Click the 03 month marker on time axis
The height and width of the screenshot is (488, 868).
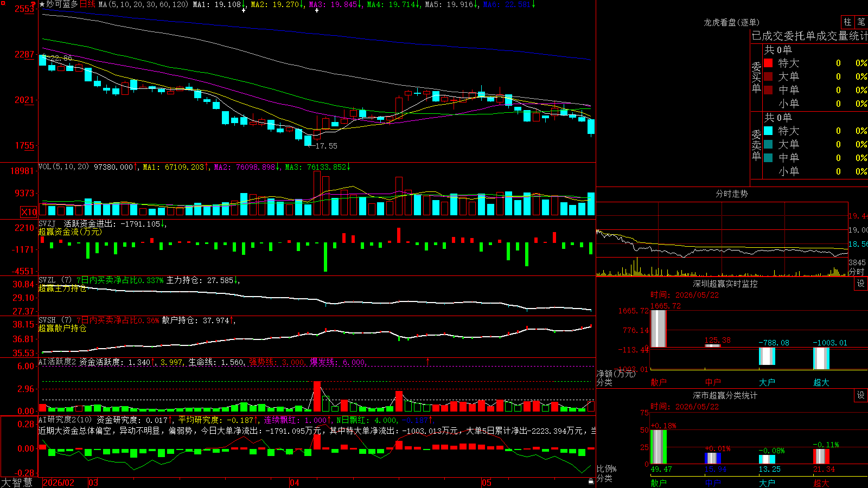coord(93,483)
